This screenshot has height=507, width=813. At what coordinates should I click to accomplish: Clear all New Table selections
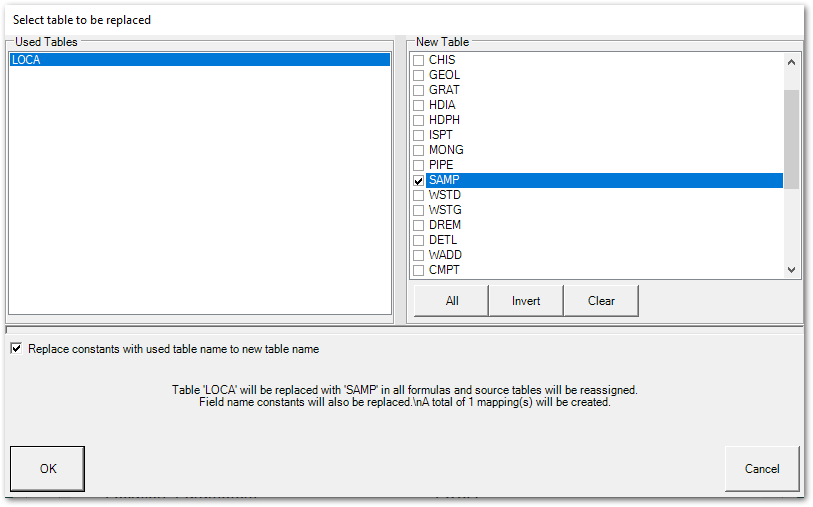tap(601, 301)
